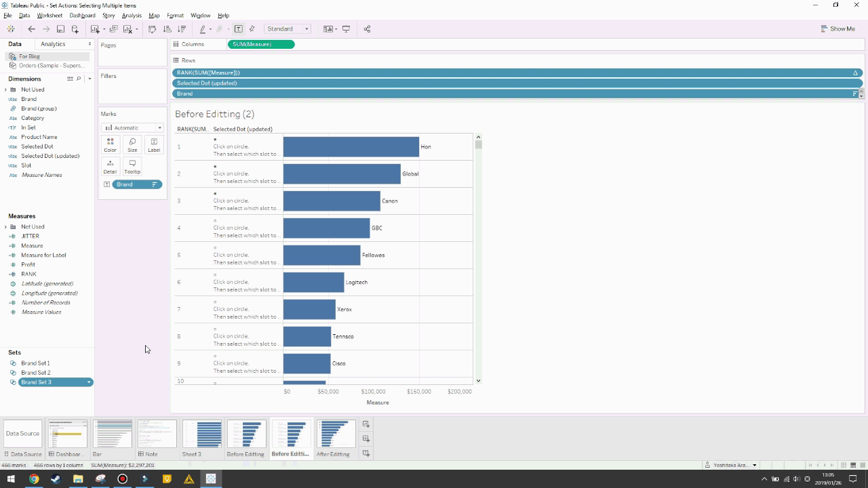Click the view data grid icon in Dimensions
The image size is (868, 488).
coord(70,79)
